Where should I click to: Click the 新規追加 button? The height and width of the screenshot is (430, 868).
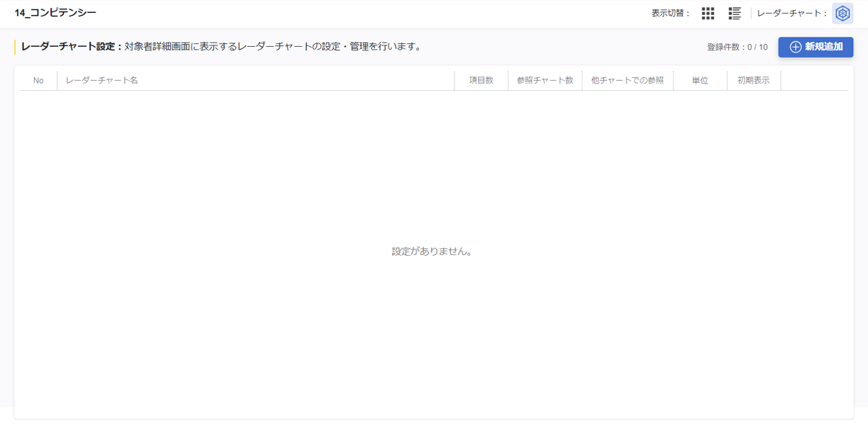[816, 47]
